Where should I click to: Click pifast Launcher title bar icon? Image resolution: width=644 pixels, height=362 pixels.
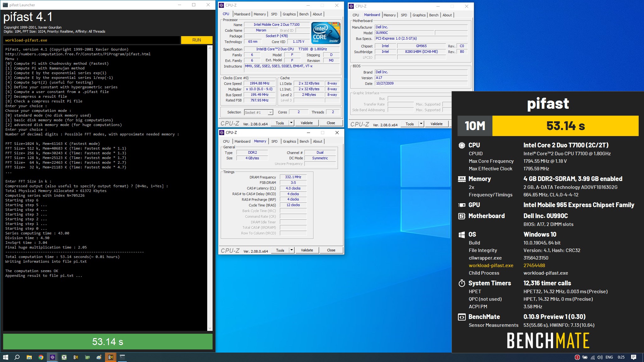[5, 5]
